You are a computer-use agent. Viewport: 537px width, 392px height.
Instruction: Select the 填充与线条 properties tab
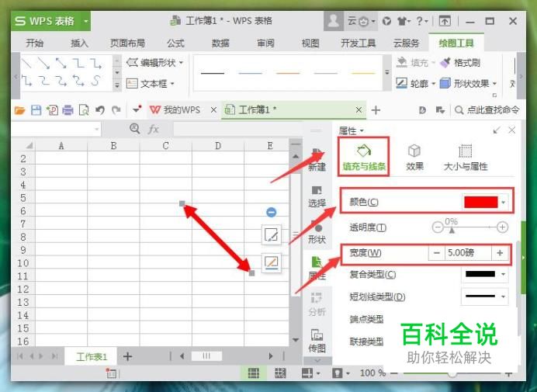click(364, 157)
